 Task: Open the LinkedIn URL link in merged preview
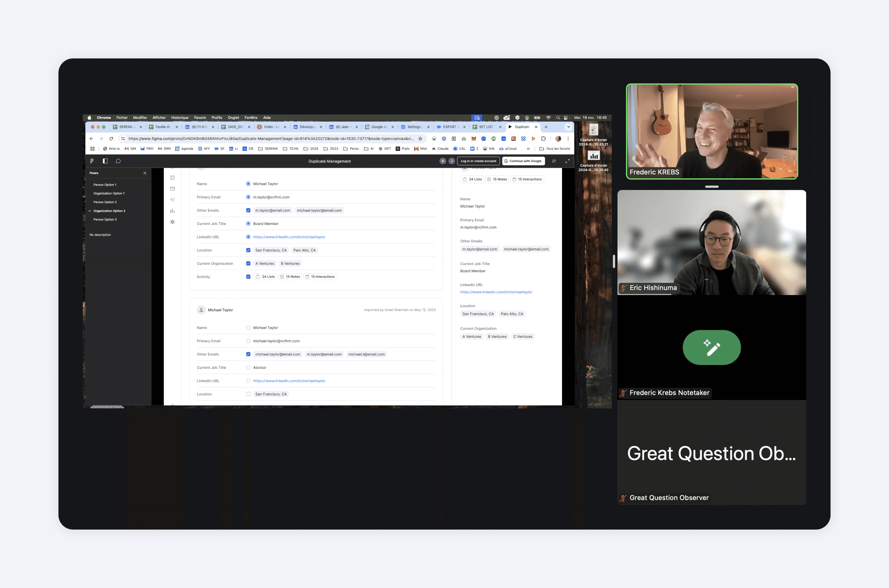click(x=496, y=292)
